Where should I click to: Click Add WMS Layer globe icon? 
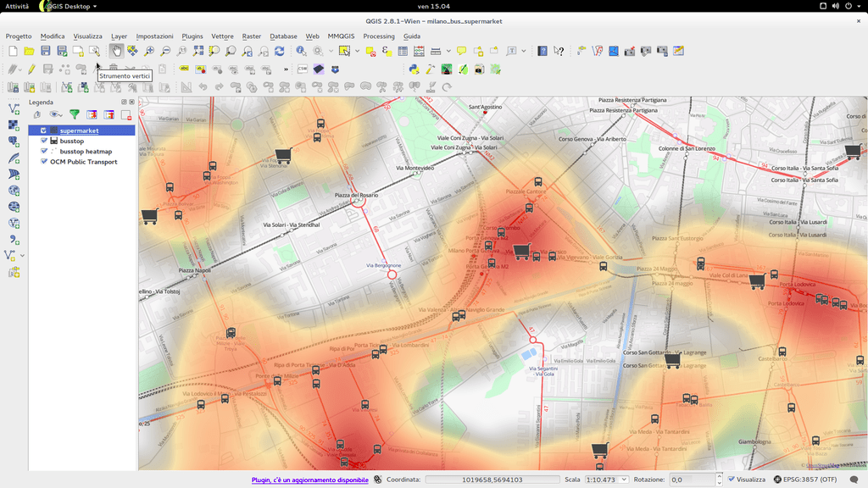click(x=14, y=191)
